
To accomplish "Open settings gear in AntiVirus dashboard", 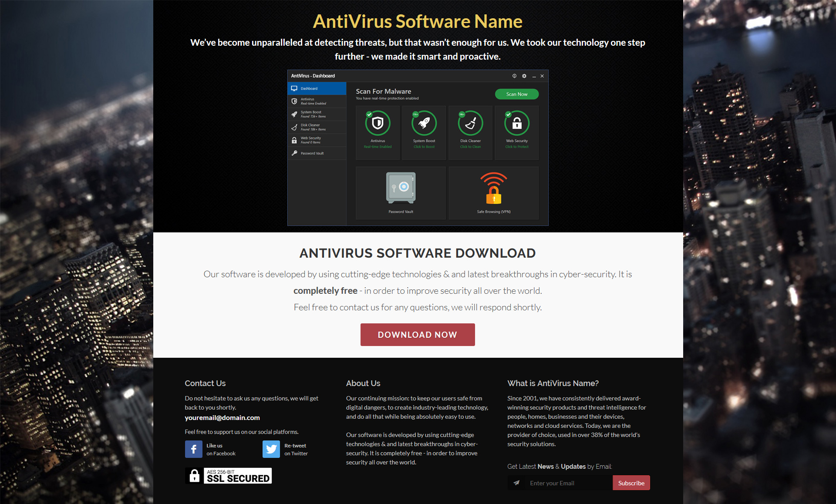I will point(524,76).
